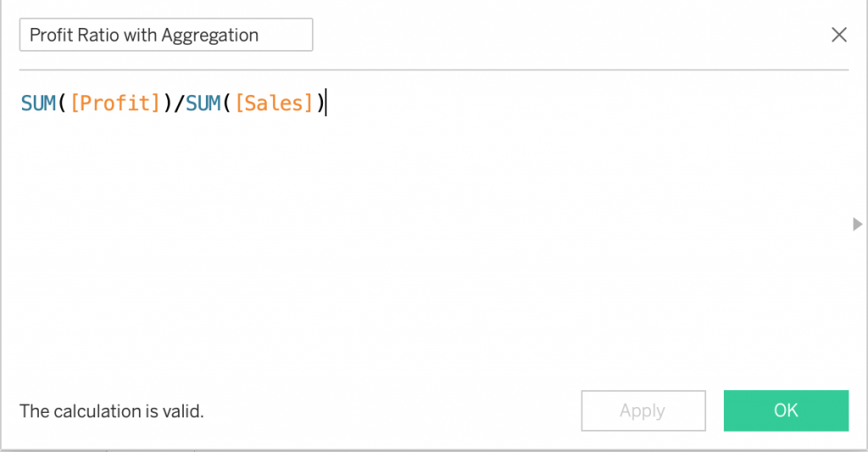Place cursor on the division slash operator
The image size is (868, 452).
pos(178,103)
